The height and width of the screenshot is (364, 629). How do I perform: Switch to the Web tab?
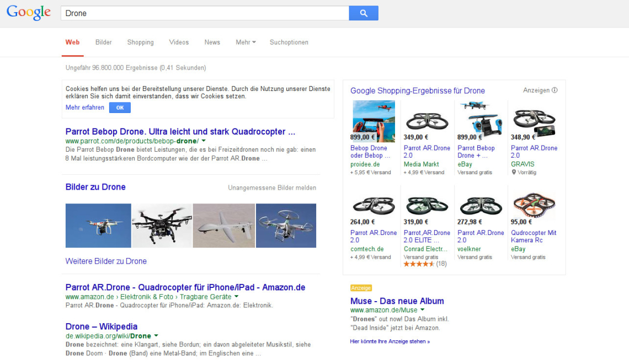point(73,42)
